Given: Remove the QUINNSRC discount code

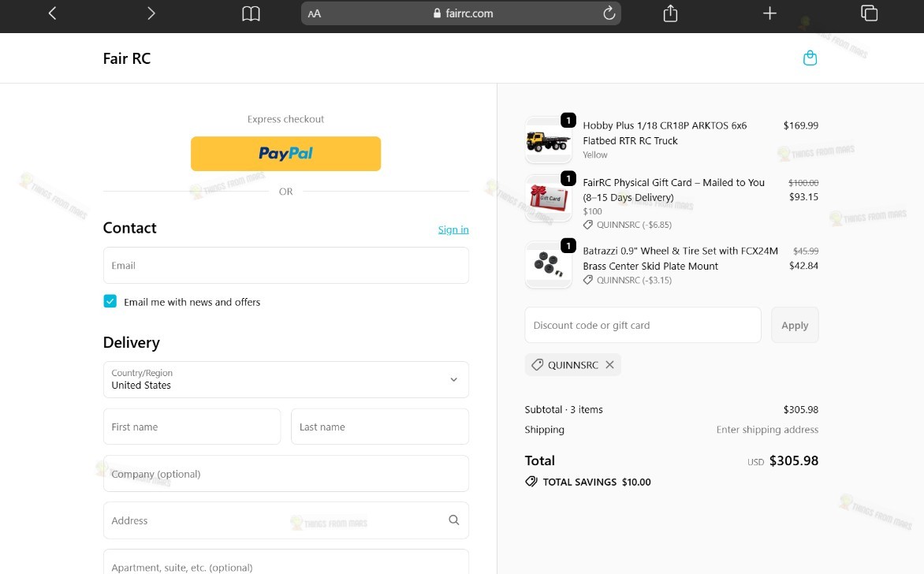Looking at the screenshot, I should pyautogui.click(x=610, y=365).
